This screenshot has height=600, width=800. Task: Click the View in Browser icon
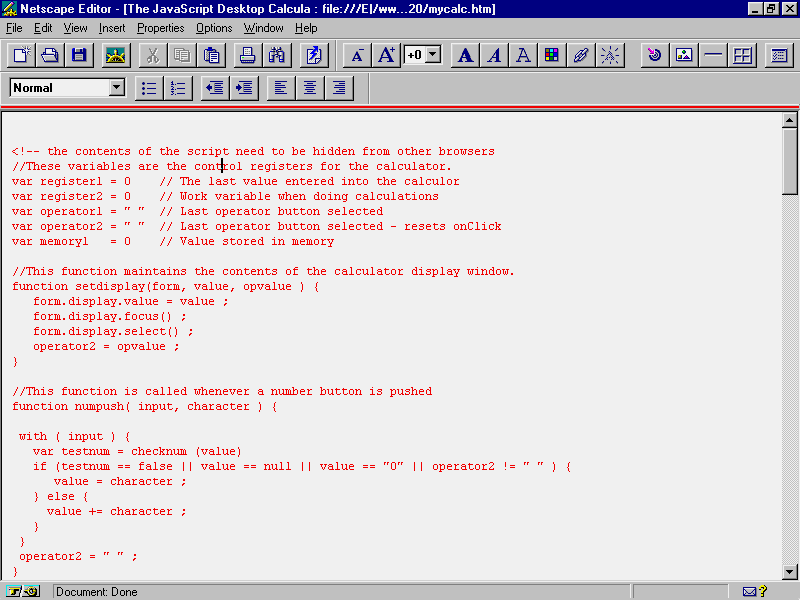(116, 55)
